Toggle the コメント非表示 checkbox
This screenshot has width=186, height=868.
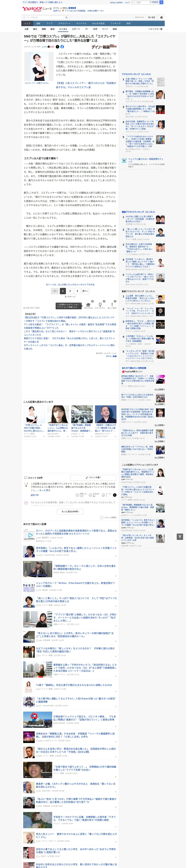[102, 518]
